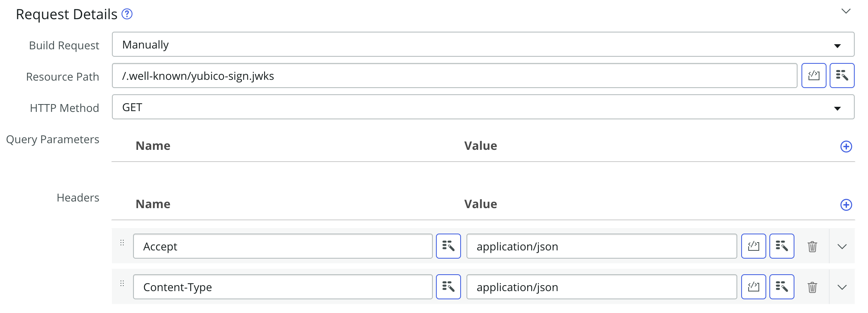
Task: Add a new query parameter
Action: (846, 146)
